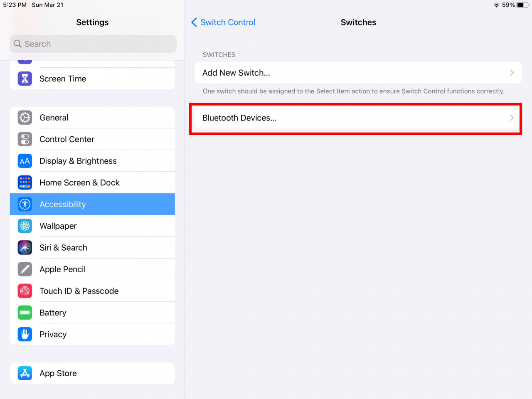
Task: Click the Search settings field
Action: tap(92, 44)
